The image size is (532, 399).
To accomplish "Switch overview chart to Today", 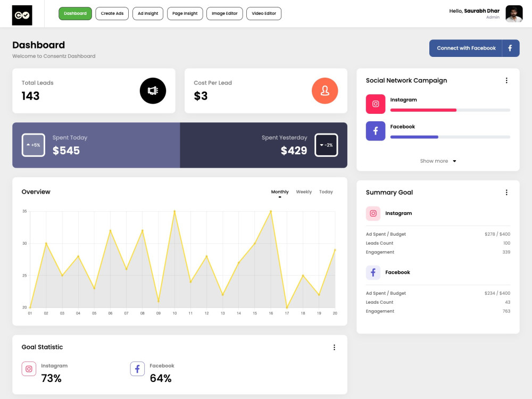I will coord(326,192).
